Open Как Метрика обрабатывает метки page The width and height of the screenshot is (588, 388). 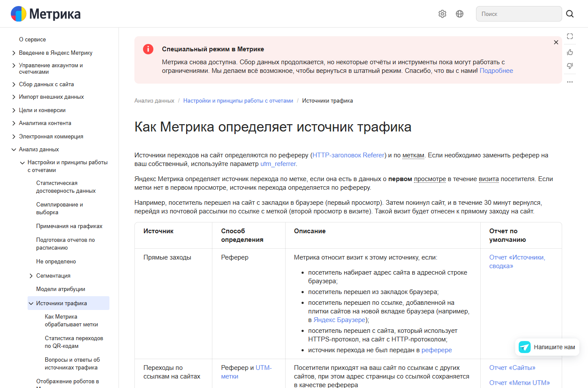[72, 321]
